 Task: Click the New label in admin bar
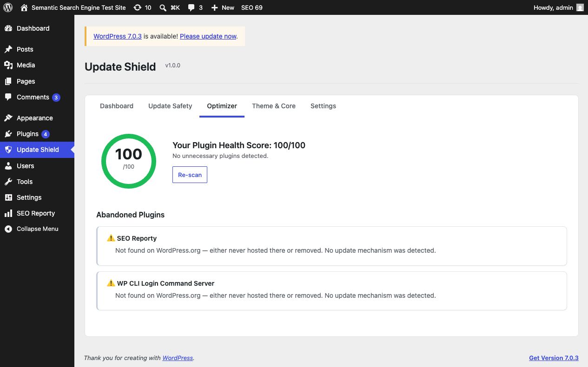pyautogui.click(x=228, y=7)
